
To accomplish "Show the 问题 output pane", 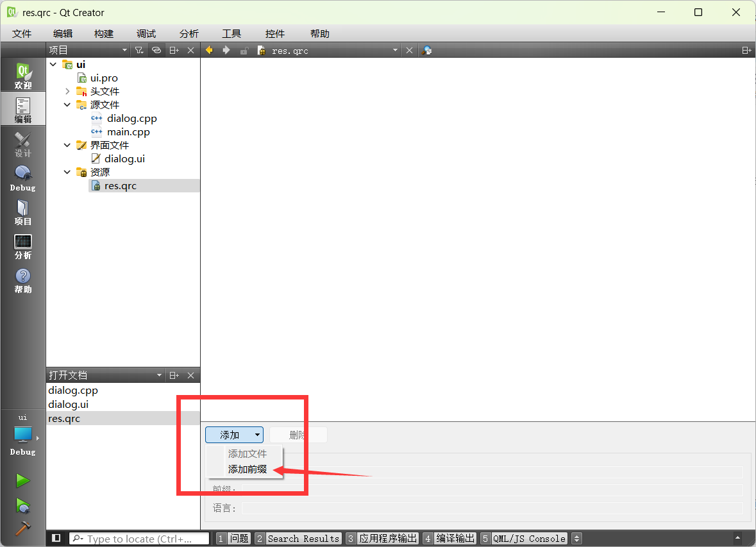I will coord(233,538).
